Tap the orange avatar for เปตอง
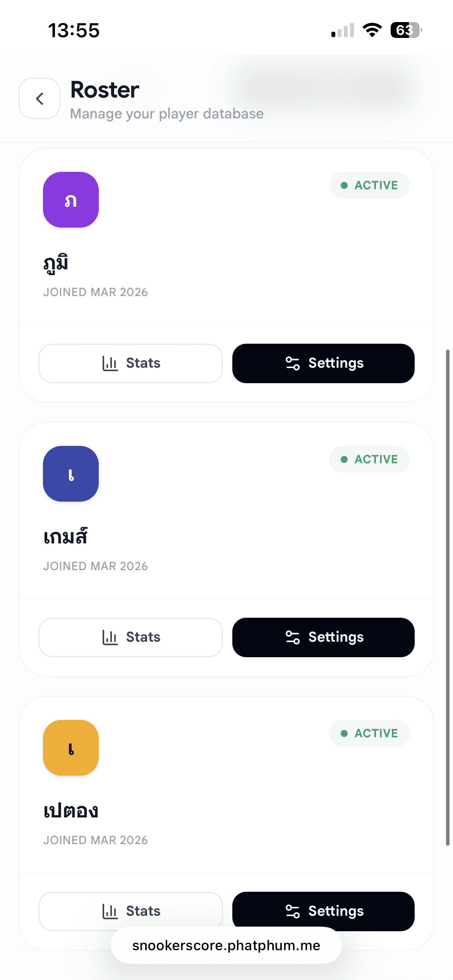 point(71,748)
